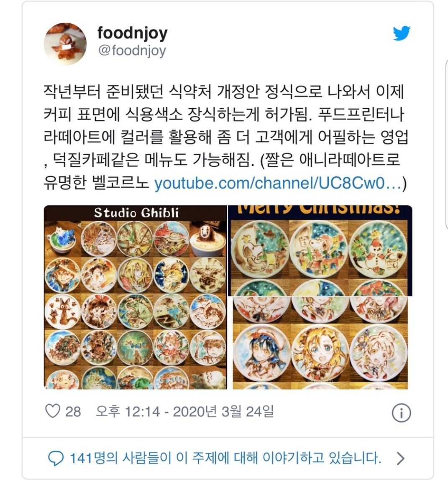
Task: View the Studio Ghibli latte art image
Action: (x=135, y=297)
